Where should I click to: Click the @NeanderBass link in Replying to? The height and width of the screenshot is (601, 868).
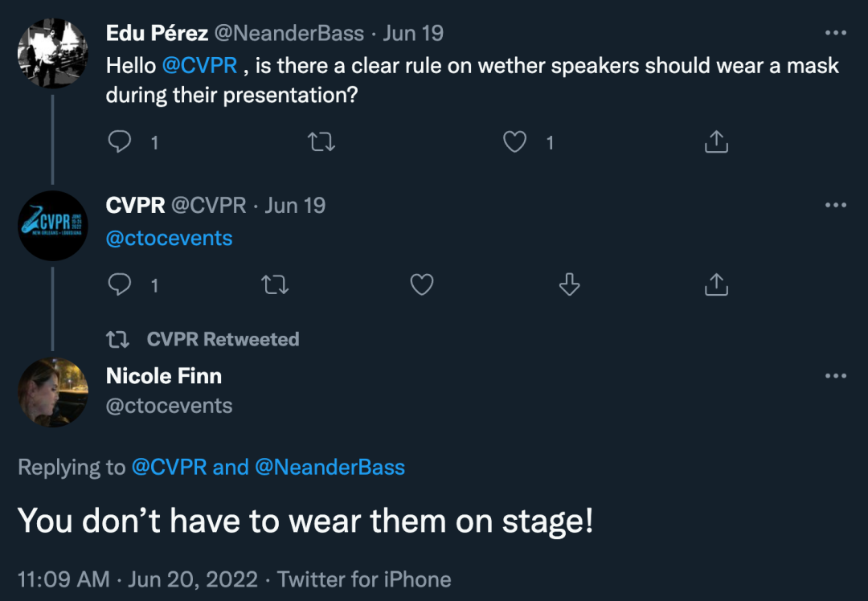[x=330, y=467]
